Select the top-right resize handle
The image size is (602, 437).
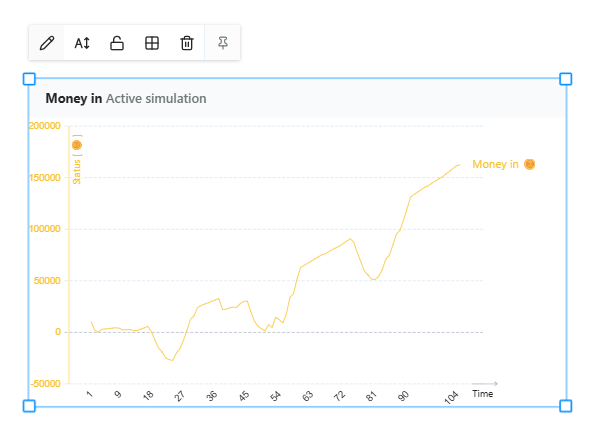click(x=566, y=79)
